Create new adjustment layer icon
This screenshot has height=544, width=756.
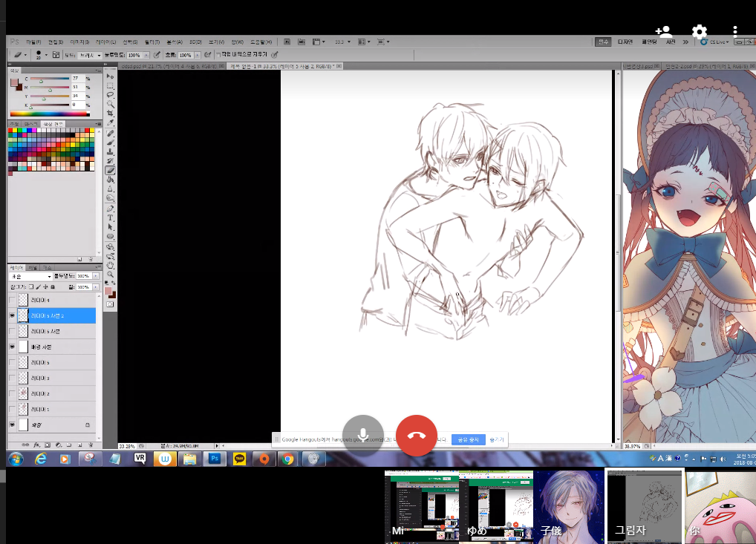click(x=59, y=445)
